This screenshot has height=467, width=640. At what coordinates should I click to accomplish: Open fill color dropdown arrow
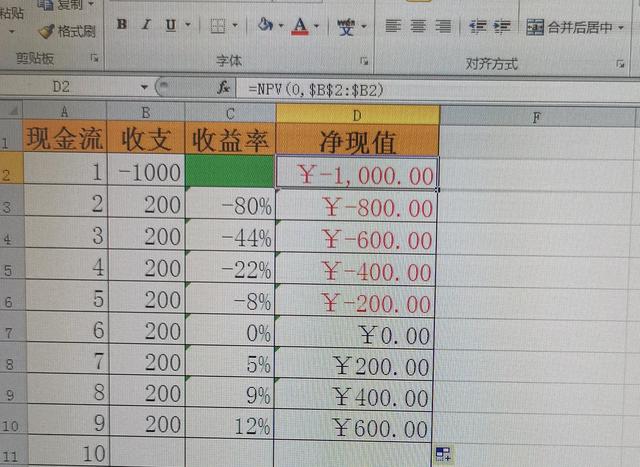coord(281,26)
